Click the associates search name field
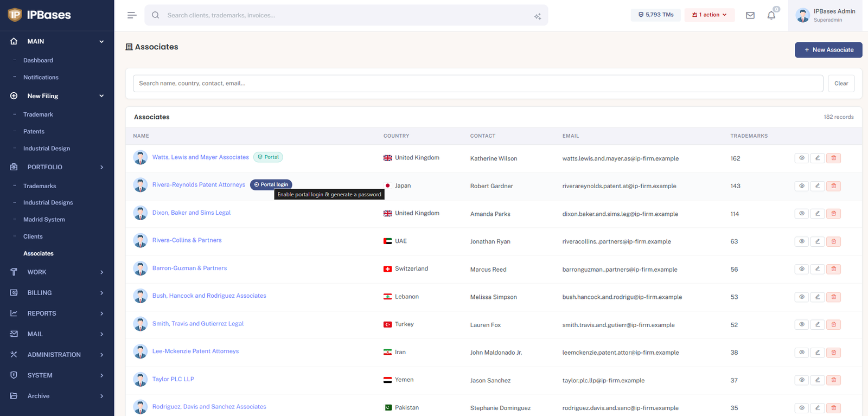The height and width of the screenshot is (416, 868). coord(478,84)
